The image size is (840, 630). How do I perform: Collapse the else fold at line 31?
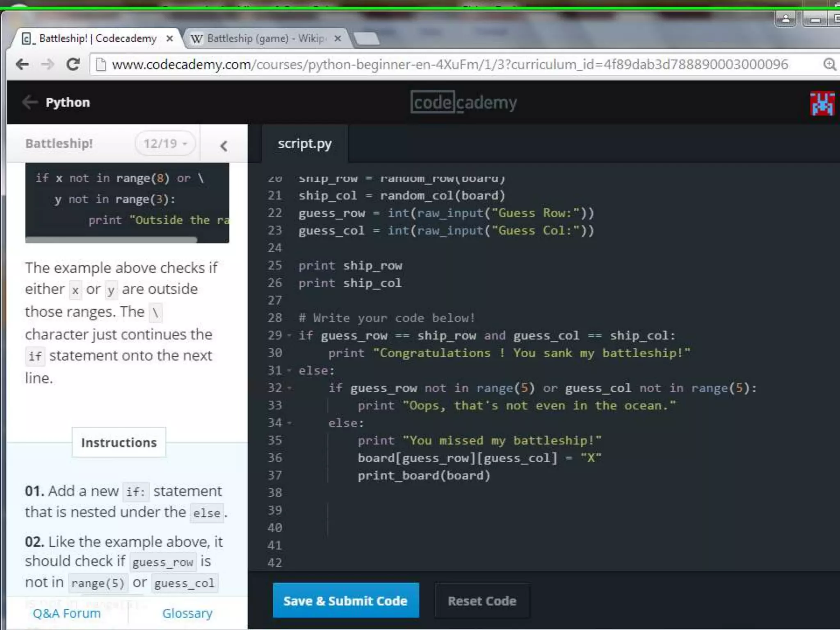click(x=290, y=371)
